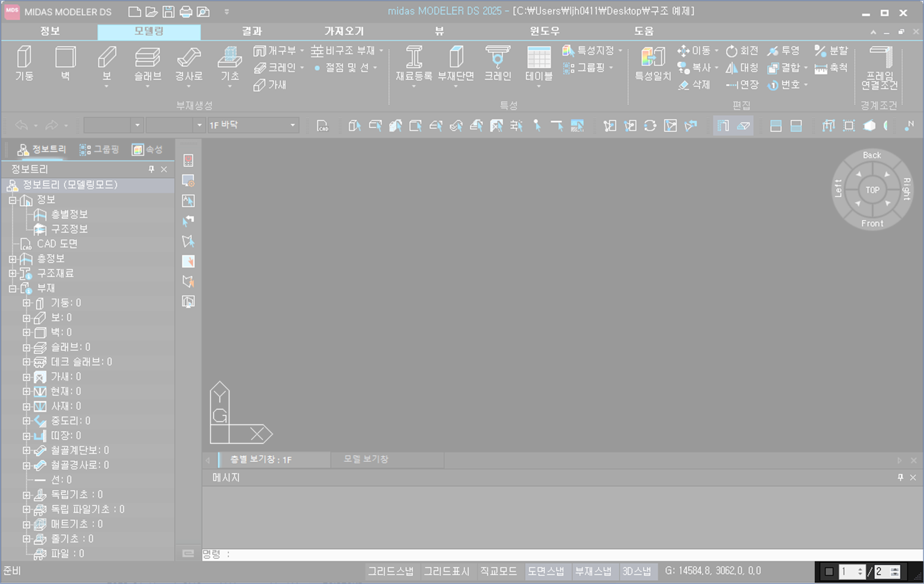Image resolution: width=924 pixels, height=584 pixels.
Task: Open the 정보 ribbon tab
Action: [x=50, y=31]
